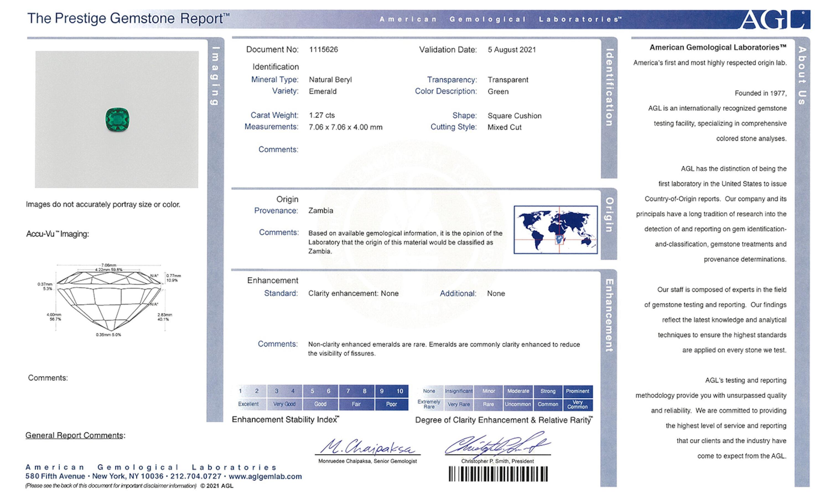This screenshot has width=830, height=504.
Task: Click the Extremely Rare rarity cell
Action: point(429,404)
